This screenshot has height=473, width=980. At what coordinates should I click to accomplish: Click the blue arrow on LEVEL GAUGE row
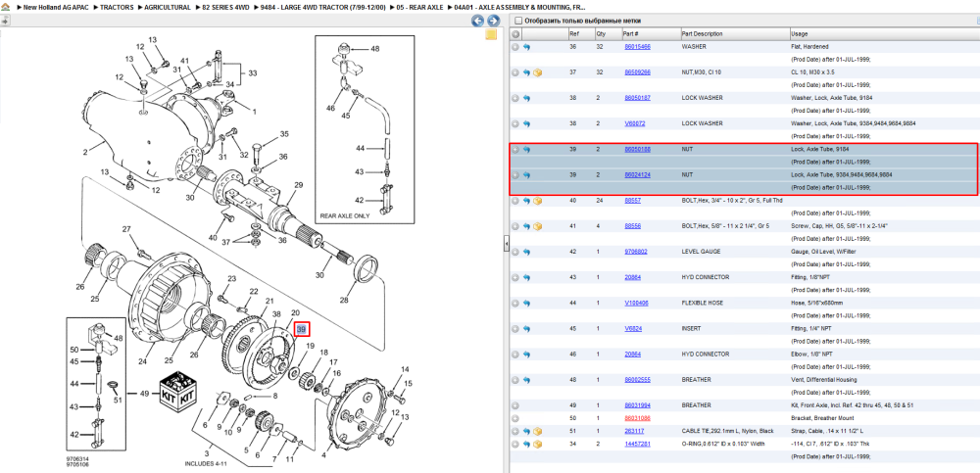click(526, 252)
